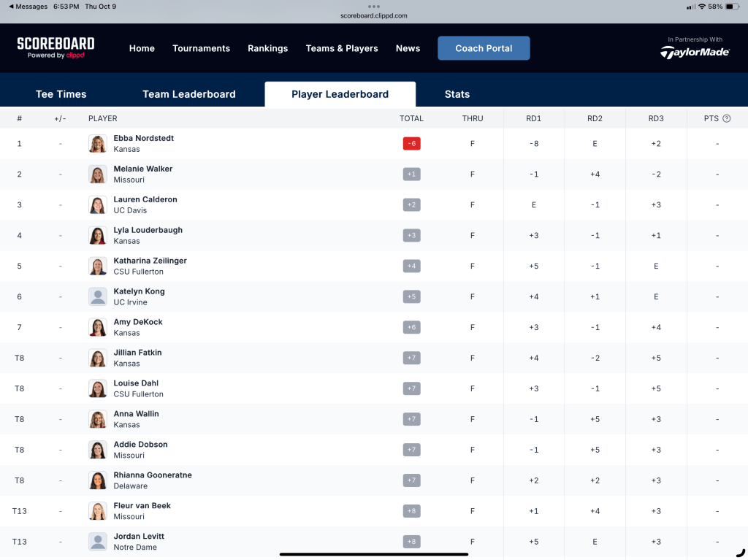Open the Tee Times tab
The image size is (748, 560).
61,94
